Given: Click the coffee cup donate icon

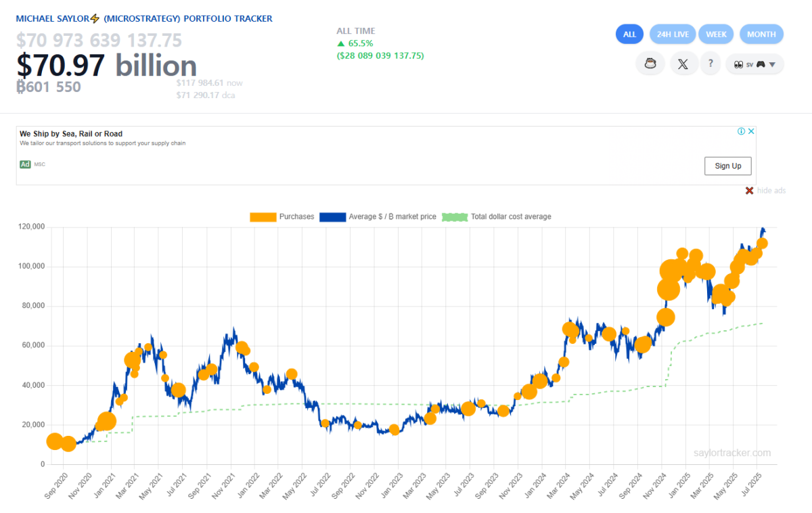Looking at the screenshot, I should 650,64.
